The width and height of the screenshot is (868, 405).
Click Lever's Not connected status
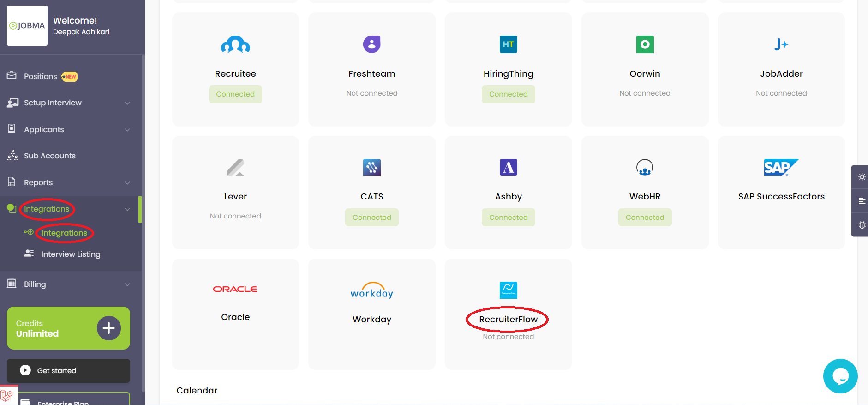(235, 216)
